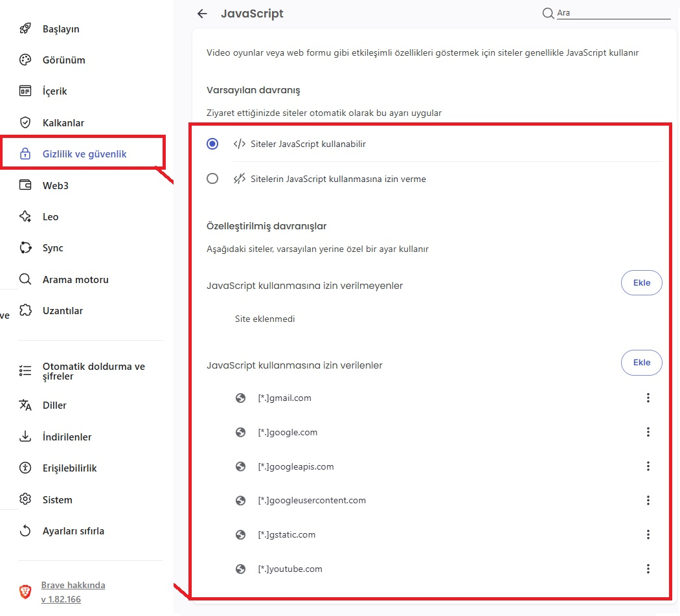Viewport: 680px width, 616px height.
Task: Click the Kalkanlar shield icon
Action: (x=25, y=122)
